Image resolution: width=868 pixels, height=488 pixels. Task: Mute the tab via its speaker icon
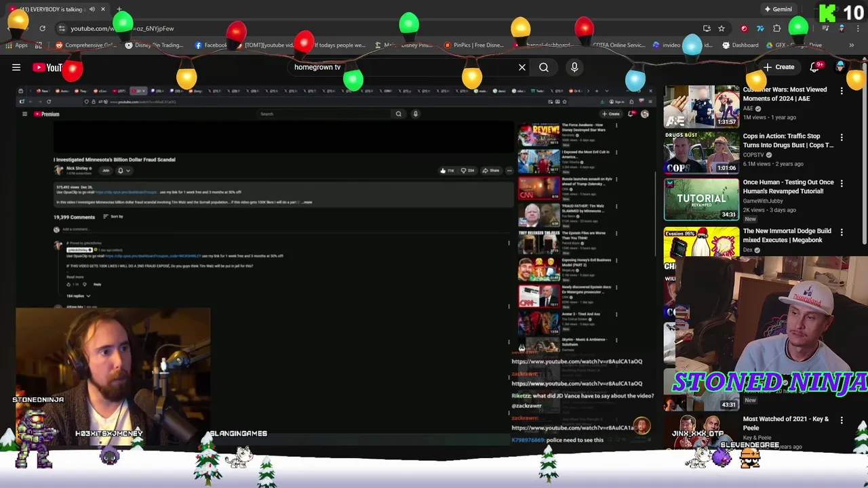pos(92,9)
